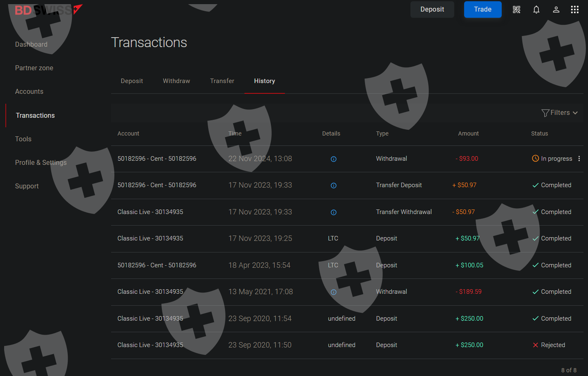Click info icon for Transfer Withdrawal row
Screen dimensions: 588x376
(333, 212)
